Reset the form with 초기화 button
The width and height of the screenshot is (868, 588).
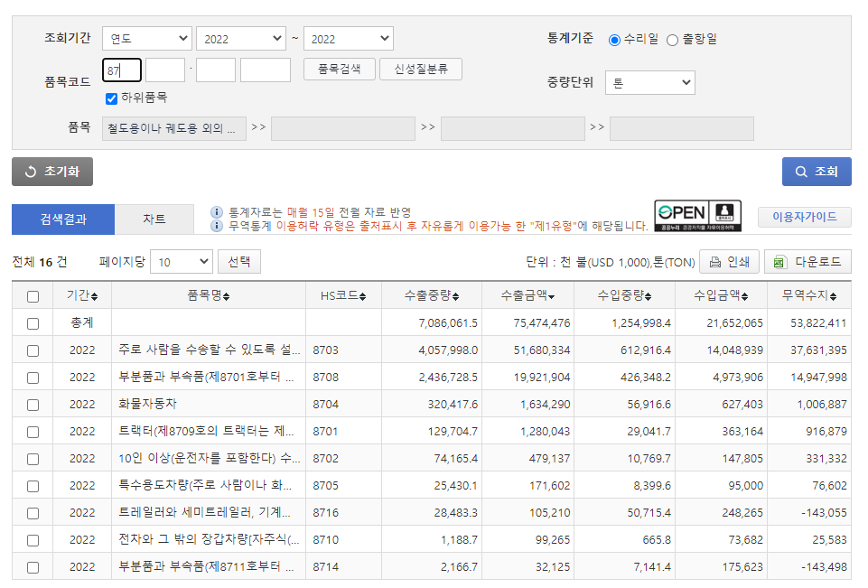point(52,172)
